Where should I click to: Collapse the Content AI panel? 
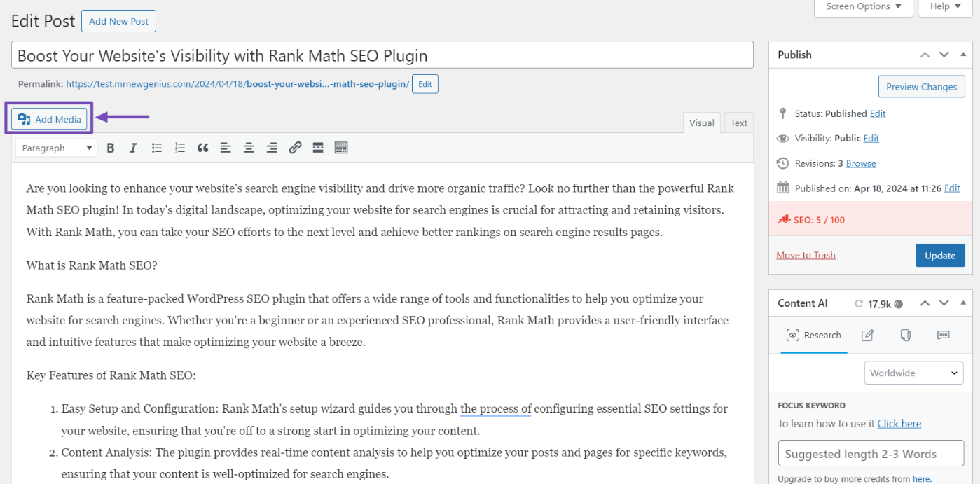[963, 303]
